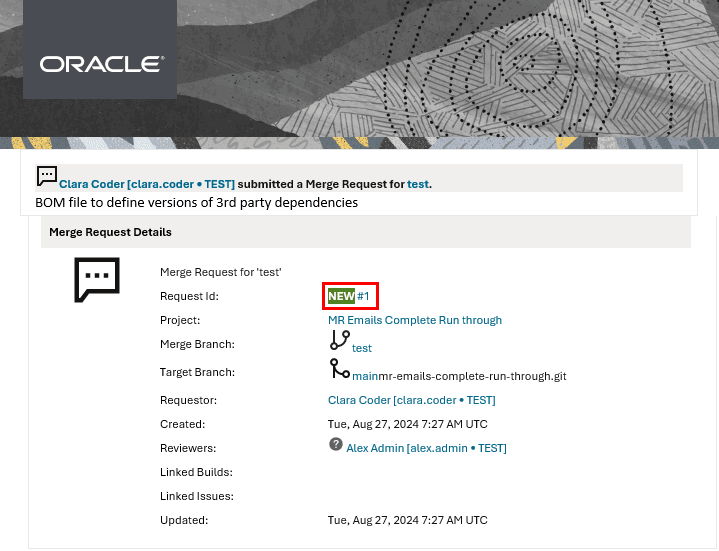Open the 'test' link in submission message

point(417,184)
